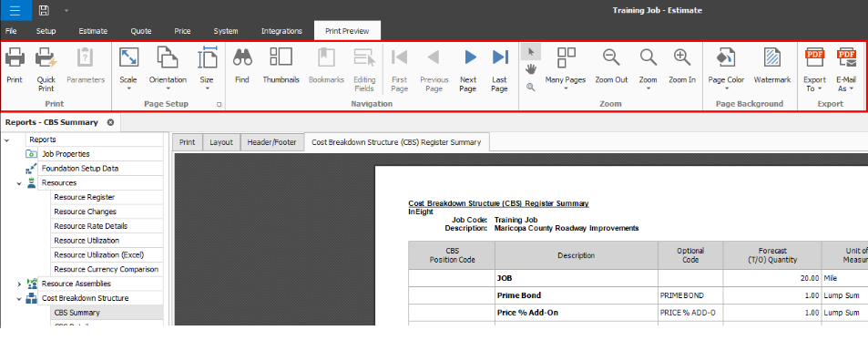Close the Reports - CBS Summary tab
This screenshot has width=868, height=341.
[110, 122]
